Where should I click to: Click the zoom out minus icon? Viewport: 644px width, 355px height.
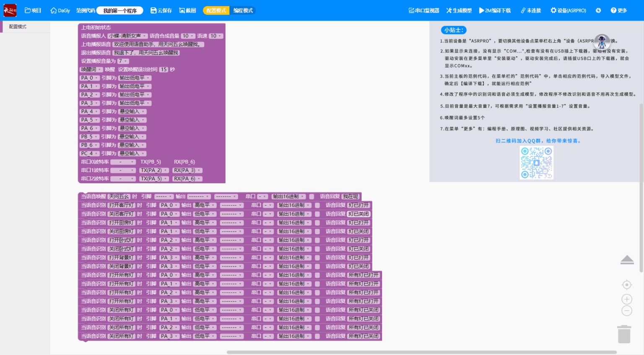(x=626, y=311)
